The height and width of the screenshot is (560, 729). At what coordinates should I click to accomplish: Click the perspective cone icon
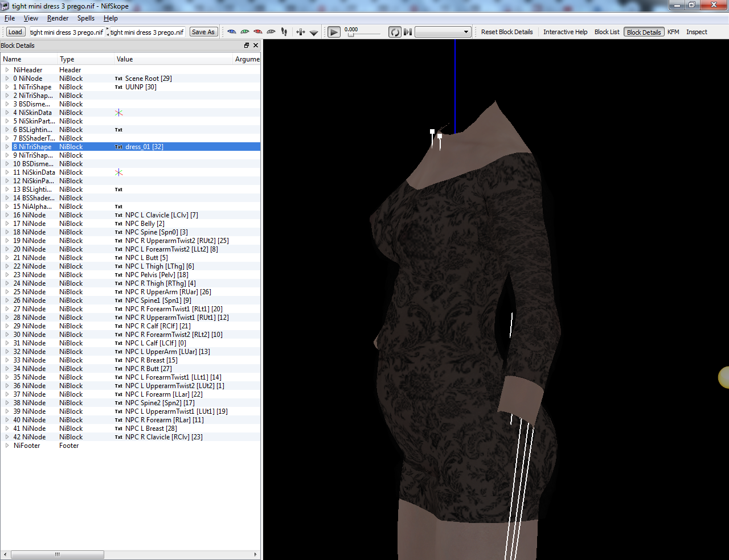click(x=314, y=32)
